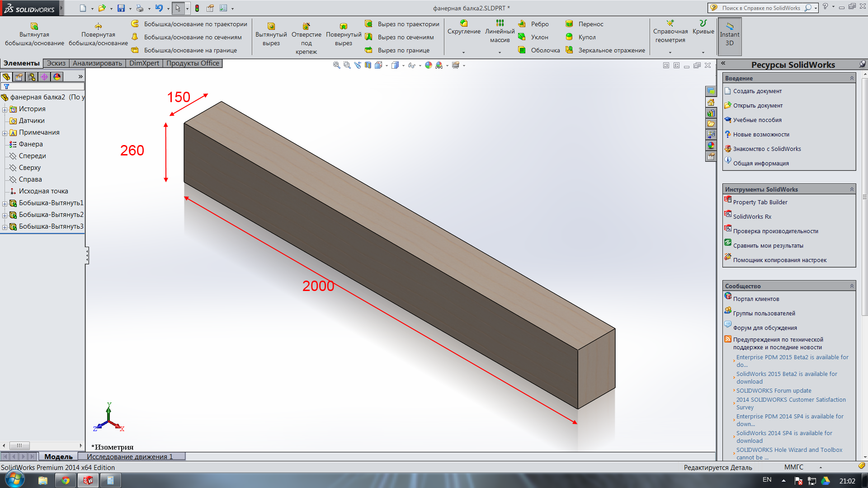This screenshot has height=488, width=868.
Task: Open SOLIDWORKS Forum update news link
Action: tap(774, 390)
